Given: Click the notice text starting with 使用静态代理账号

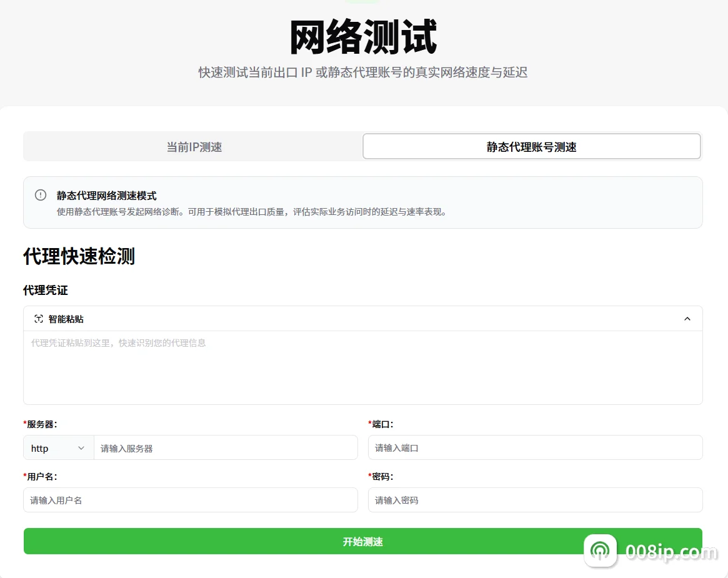Looking at the screenshot, I should tap(252, 212).
